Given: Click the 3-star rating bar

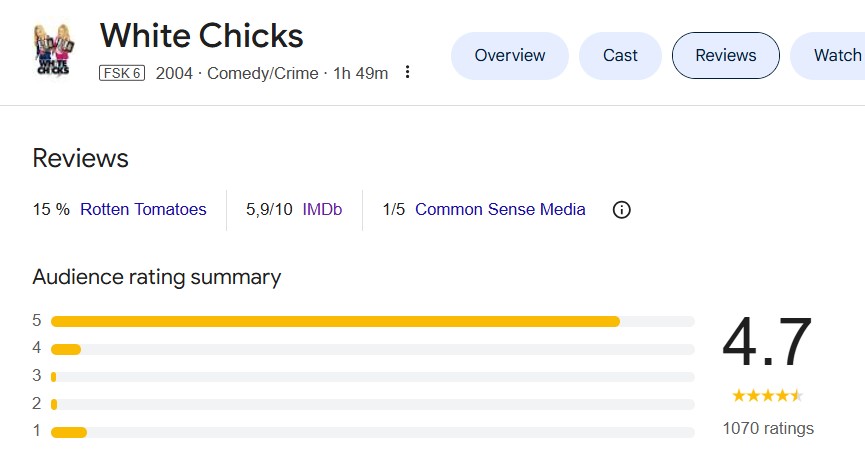Looking at the screenshot, I should coord(372,377).
